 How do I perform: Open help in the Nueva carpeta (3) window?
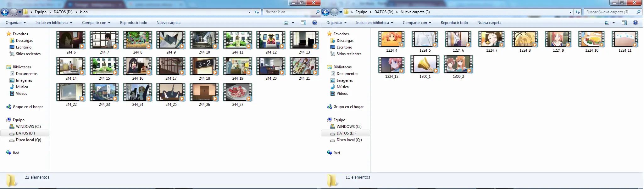pos(635,23)
